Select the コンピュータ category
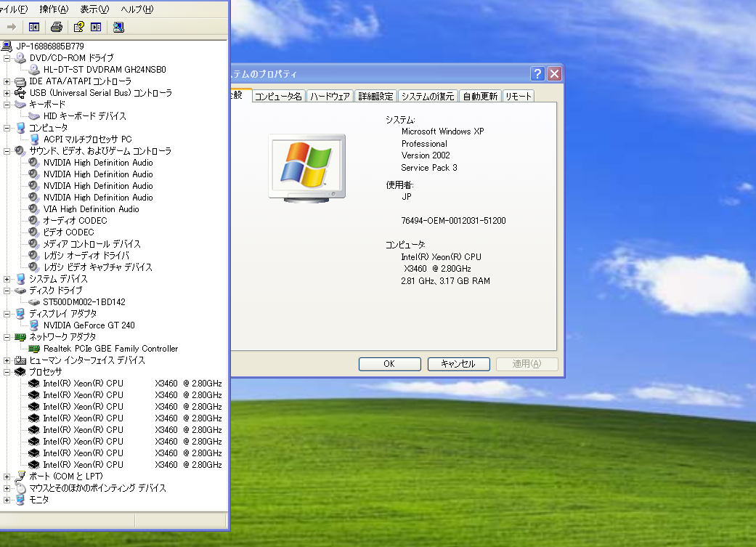 [x=48, y=128]
